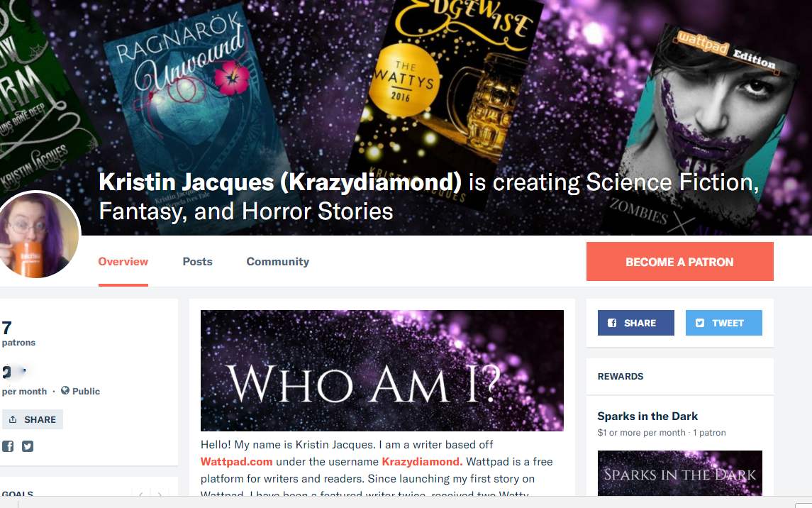Click the BECOME A PATRON button
Image resolution: width=812 pixels, height=508 pixels.
(679, 262)
